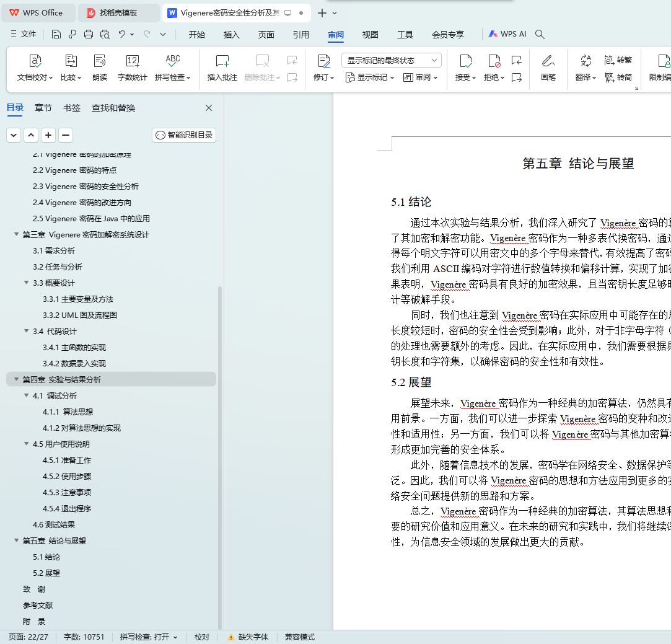The height and width of the screenshot is (644, 671).
Task: Switch to the 开始 ribbon tab
Action: click(x=197, y=35)
